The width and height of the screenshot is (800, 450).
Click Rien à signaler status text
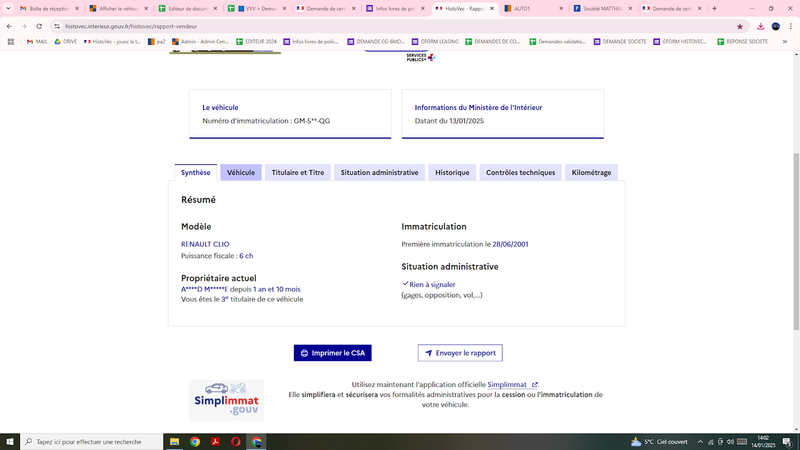(432, 285)
